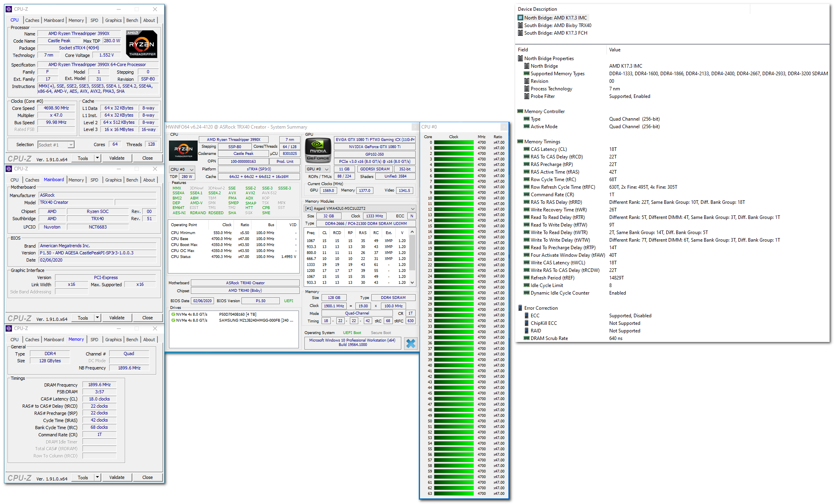Click the Memory Controller group icon
Screen dimensions: 834x504
click(x=520, y=111)
